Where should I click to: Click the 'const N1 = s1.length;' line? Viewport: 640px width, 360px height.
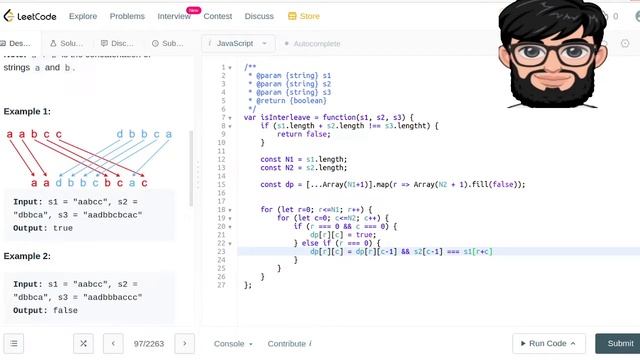(x=304, y=159)
